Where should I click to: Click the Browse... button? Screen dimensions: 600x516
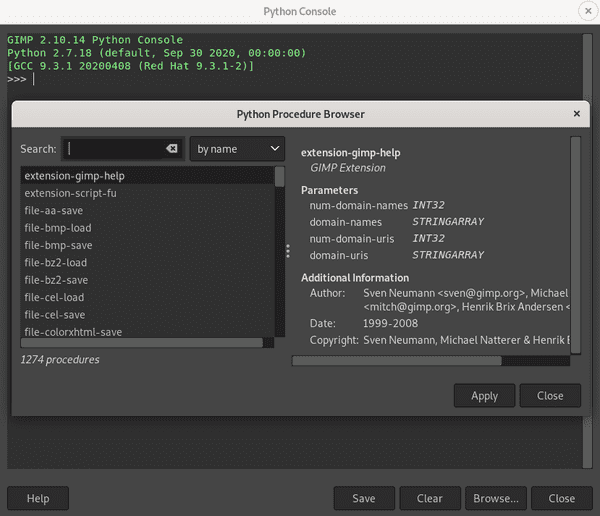click(x=496, y=498)
